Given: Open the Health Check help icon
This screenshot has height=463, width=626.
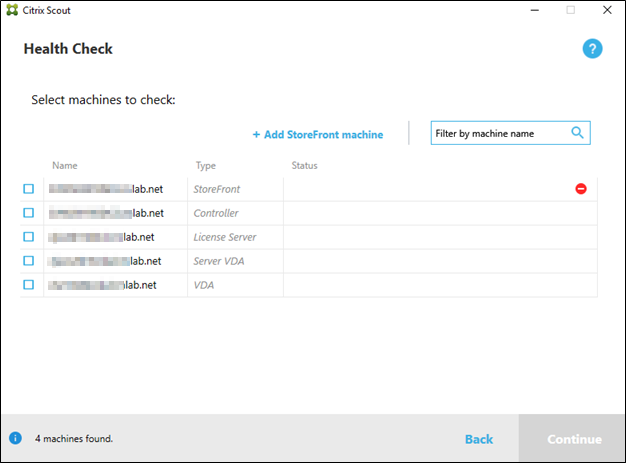Looking at the screenshot, I should pos(592,49).
